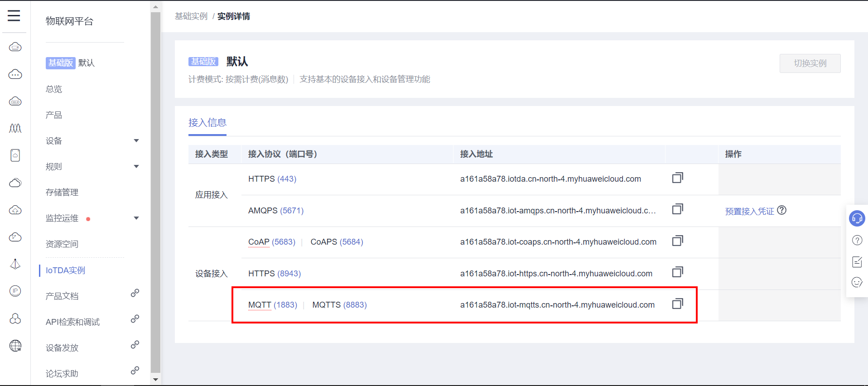
Task: Copy the MQTT access address
Action: (x=678, y=304)
